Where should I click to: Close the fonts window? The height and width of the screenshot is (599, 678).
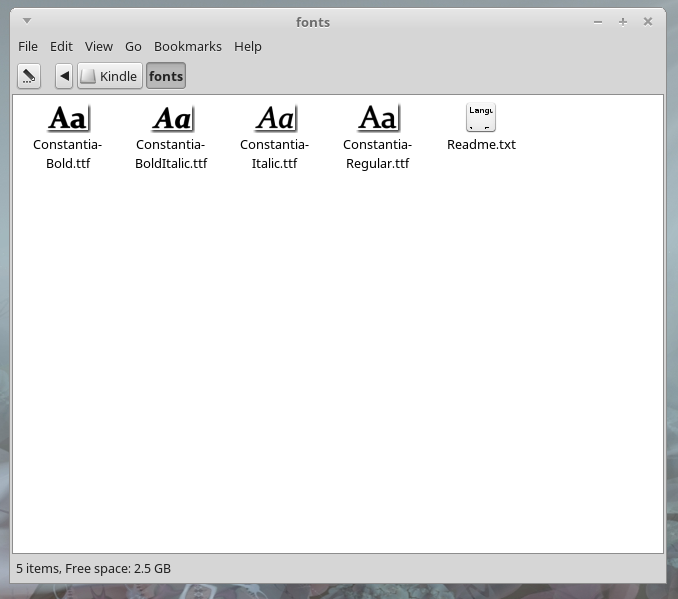pyautogui.click(x=648, y=21)
